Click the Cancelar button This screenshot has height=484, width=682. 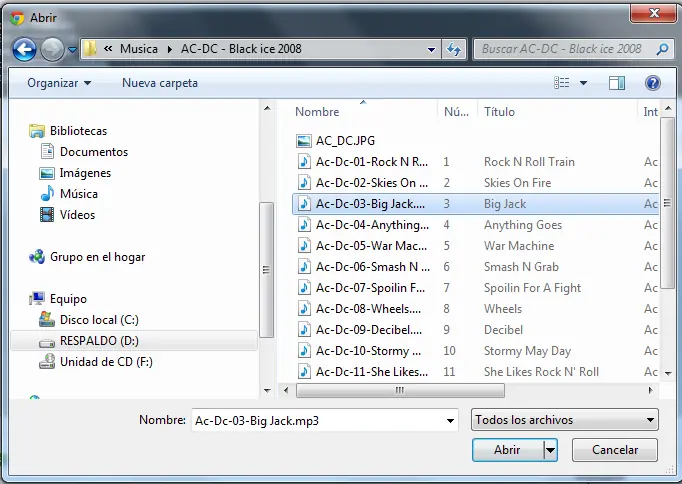[x=615, y=450]
